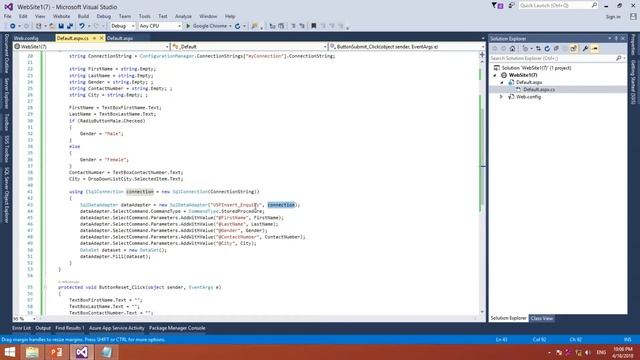Click the feedback icon beside Quick Launch
The width and height of the screenshot is (640, 360).
tap(511, 6)
